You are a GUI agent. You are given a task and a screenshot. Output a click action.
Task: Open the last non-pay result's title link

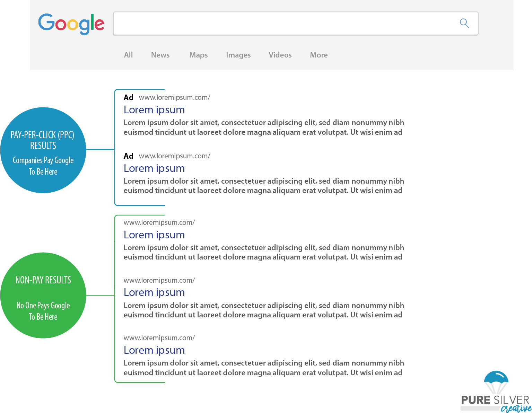(x=154, y=350)
